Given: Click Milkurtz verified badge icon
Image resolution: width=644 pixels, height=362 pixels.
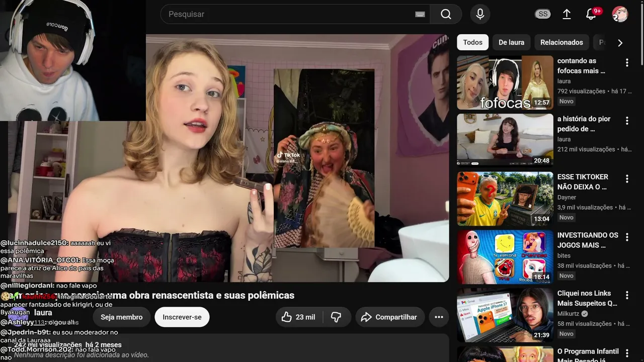Looking at the screenshot, I should [585, 314].
